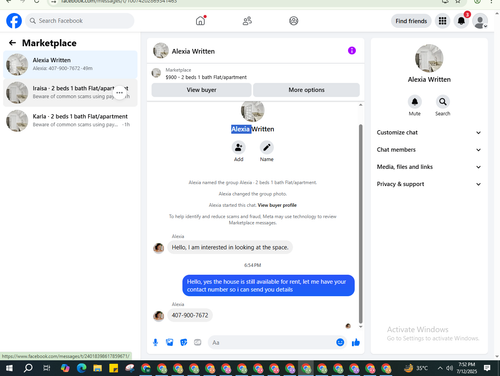This screenshot has width=500, height=376.
Task: Click Alexia Written profile photo in right panel
Action: pos(429,58)
